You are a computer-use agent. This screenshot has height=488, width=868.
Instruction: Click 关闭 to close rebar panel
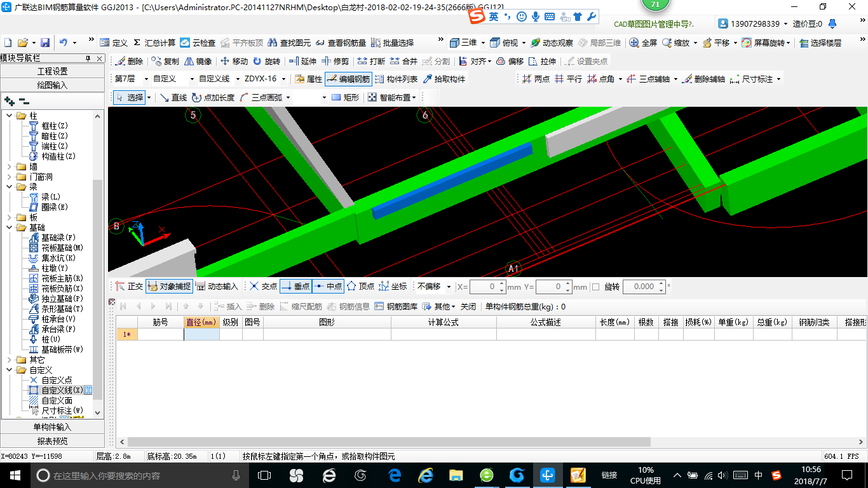click(468, 306)
